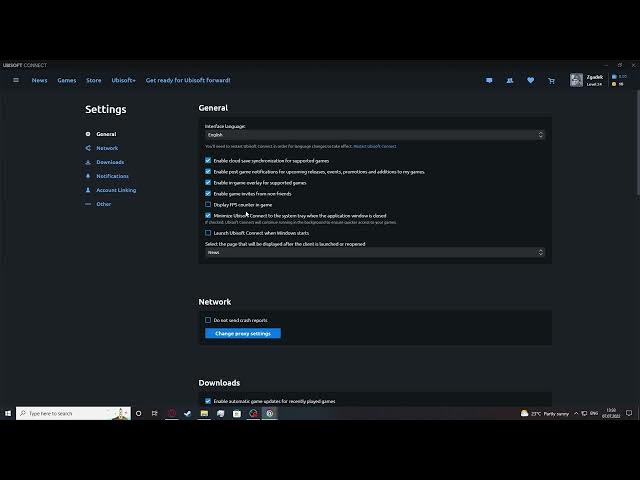Image resolution: width=640 pixels, height=480 pixels.
Task: Open the hamburger menu icon
Action: (x=15, y=80)
